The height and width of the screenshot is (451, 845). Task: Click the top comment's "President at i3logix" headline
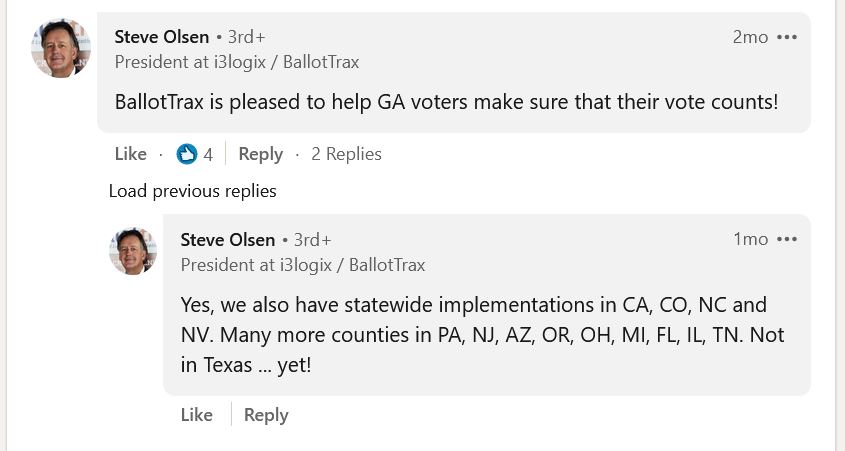(237, 62)
